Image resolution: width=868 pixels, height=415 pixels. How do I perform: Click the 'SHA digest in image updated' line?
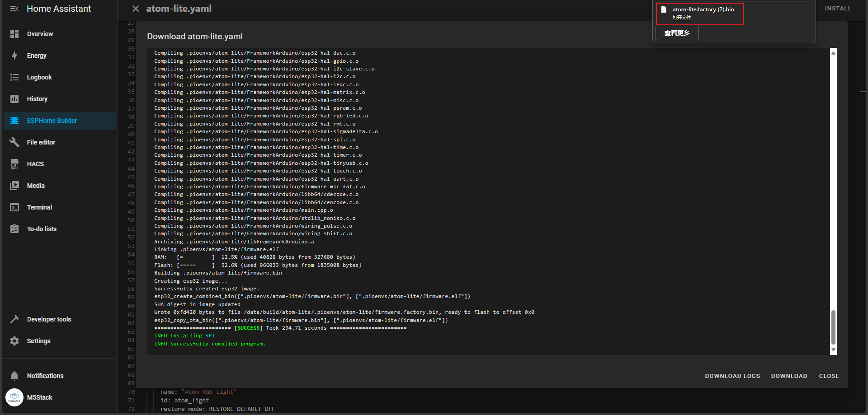click(x=197, y=304)
